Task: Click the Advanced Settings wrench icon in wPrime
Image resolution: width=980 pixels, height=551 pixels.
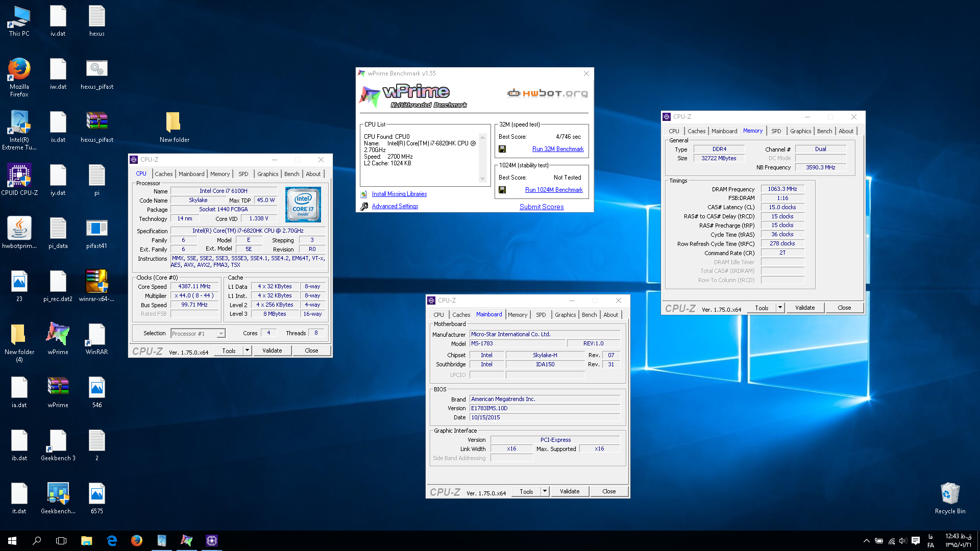Action: [364, 206]
